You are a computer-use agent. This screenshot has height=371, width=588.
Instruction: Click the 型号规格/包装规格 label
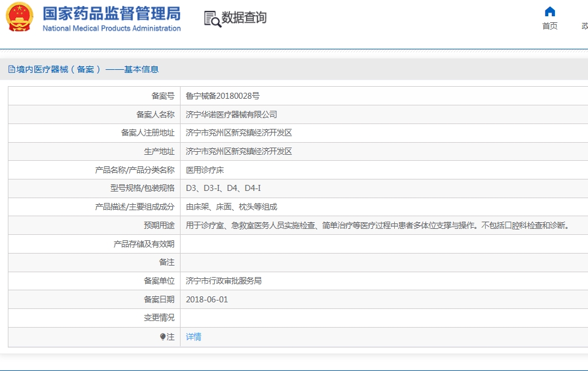click(143, 189)
